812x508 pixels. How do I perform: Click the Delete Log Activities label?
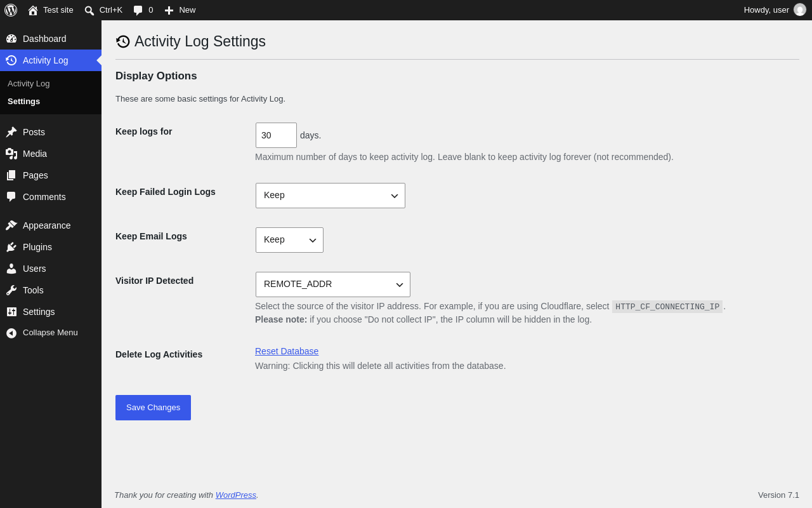pos(159,354)
